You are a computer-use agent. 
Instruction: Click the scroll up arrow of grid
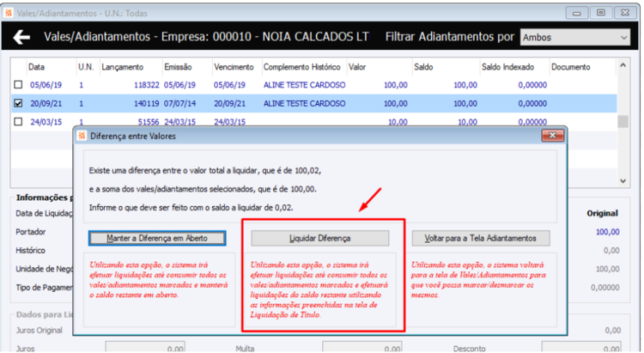tap(623, 66)
